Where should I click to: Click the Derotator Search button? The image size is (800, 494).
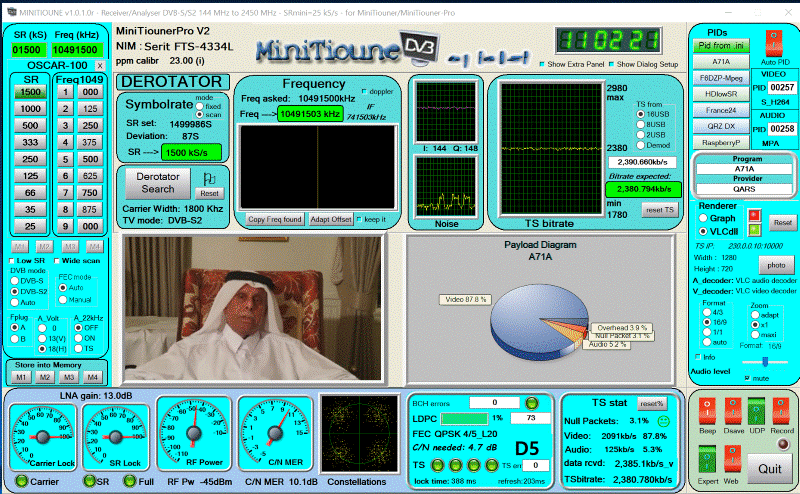158,183
